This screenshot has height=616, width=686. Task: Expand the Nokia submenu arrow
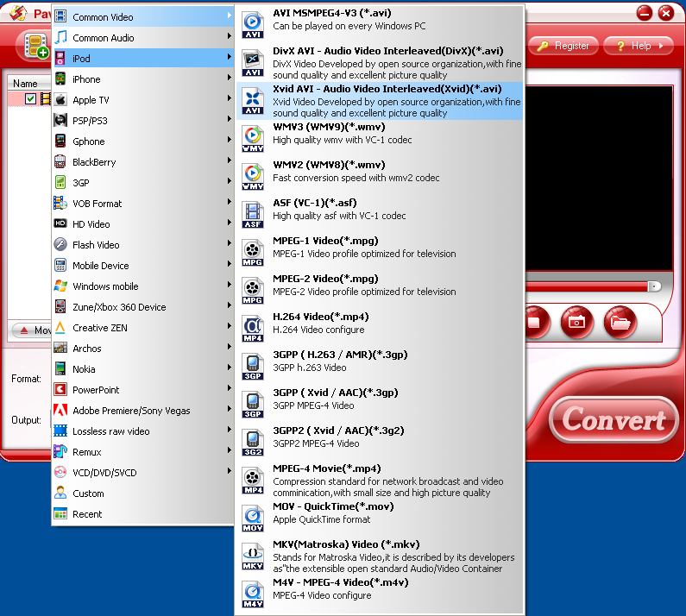tap(229, 368)
